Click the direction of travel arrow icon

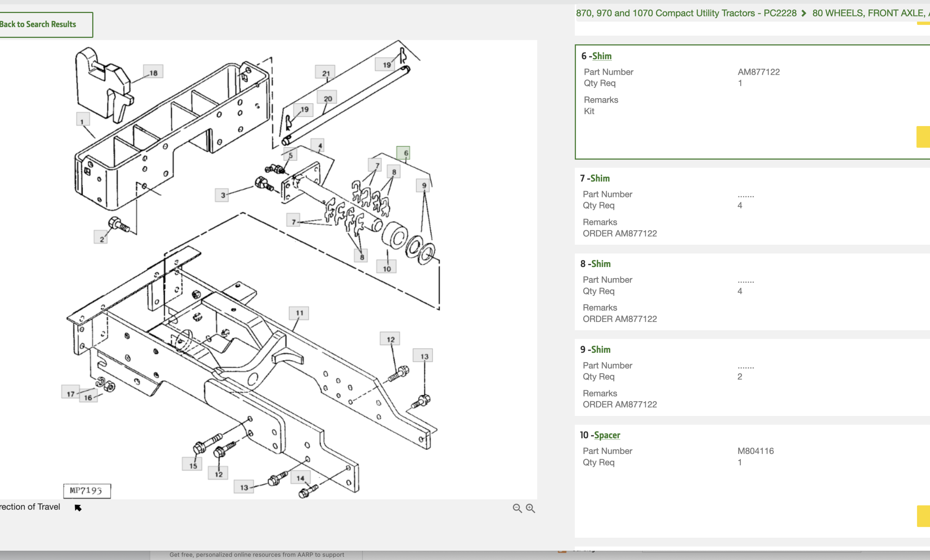(78, 508)
